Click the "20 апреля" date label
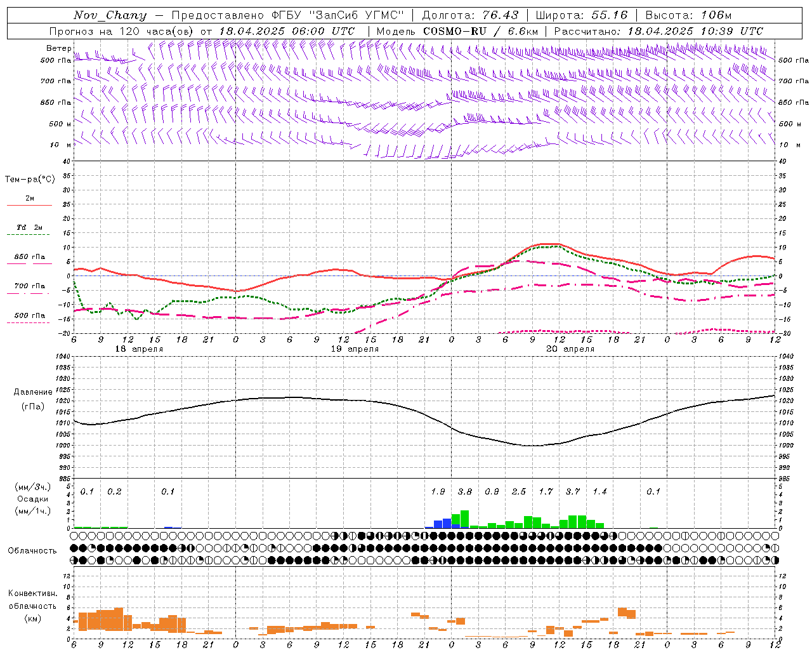Viewport: 812px width, 650px height. tap(570, 349)
